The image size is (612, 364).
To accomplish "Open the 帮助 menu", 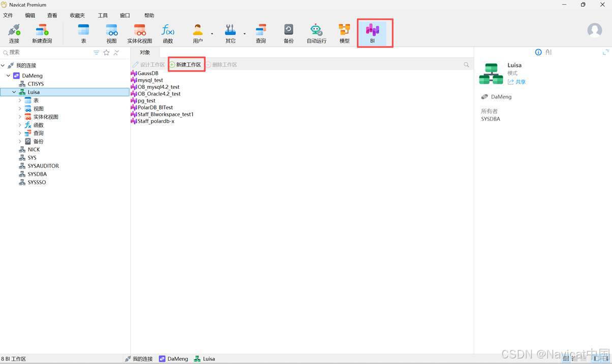I will click(149, 15).
